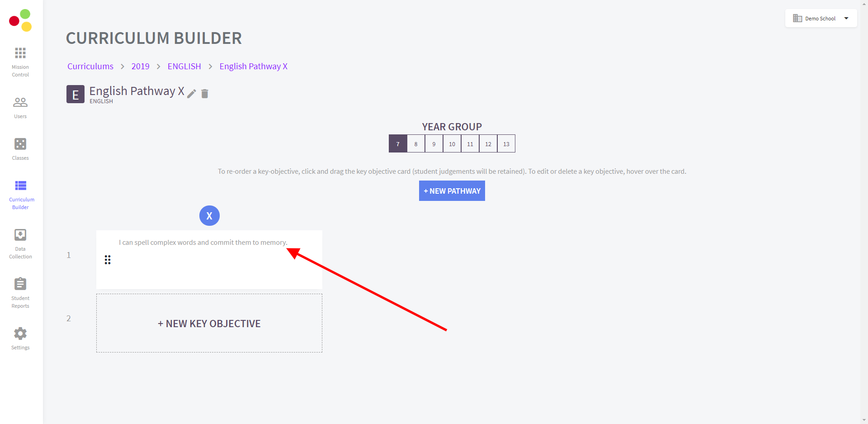Click the pencil icon to edit pathway name

coord(192,94)
